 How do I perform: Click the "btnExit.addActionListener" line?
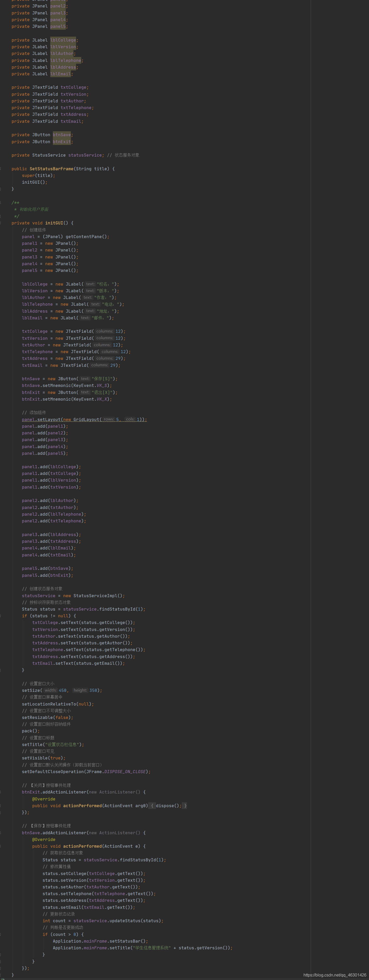tap(84, 792)
